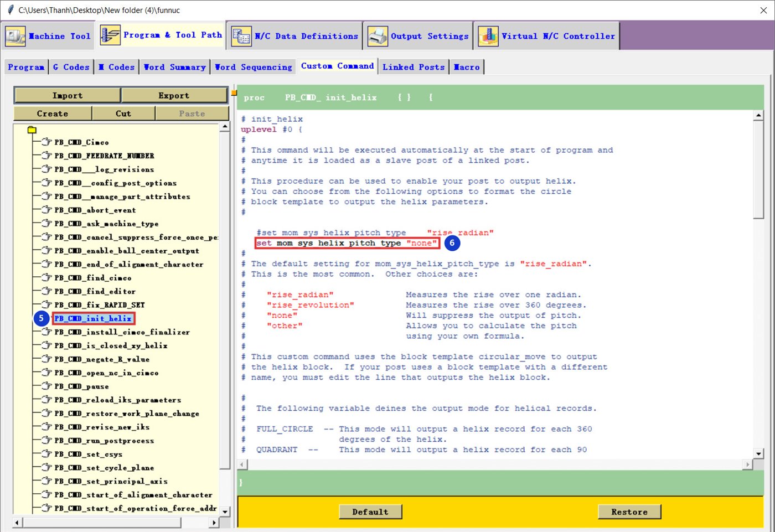Viewport: 775px width, 532px height.
Task: Click the hand icon beside PB_CMD_abort_event
Action: coord(46,210)
